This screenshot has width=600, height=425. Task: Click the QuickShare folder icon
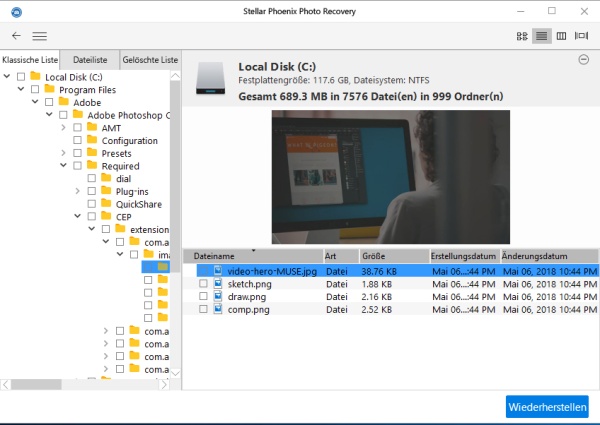click(106, 203)
